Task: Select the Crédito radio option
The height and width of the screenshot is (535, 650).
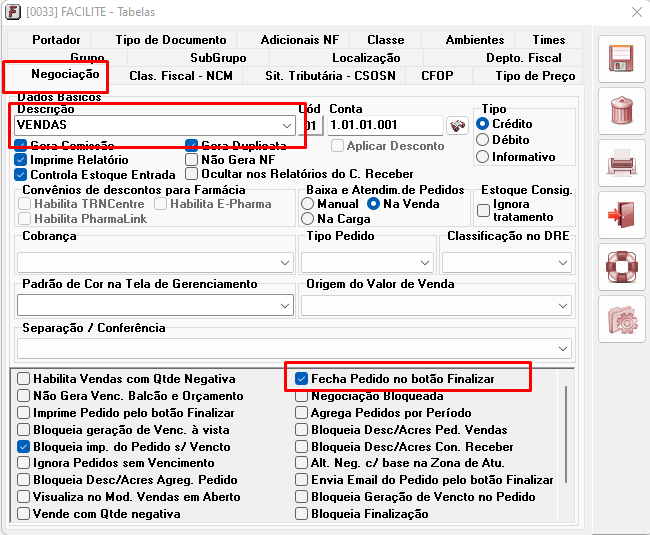Action: click(483, 123)
